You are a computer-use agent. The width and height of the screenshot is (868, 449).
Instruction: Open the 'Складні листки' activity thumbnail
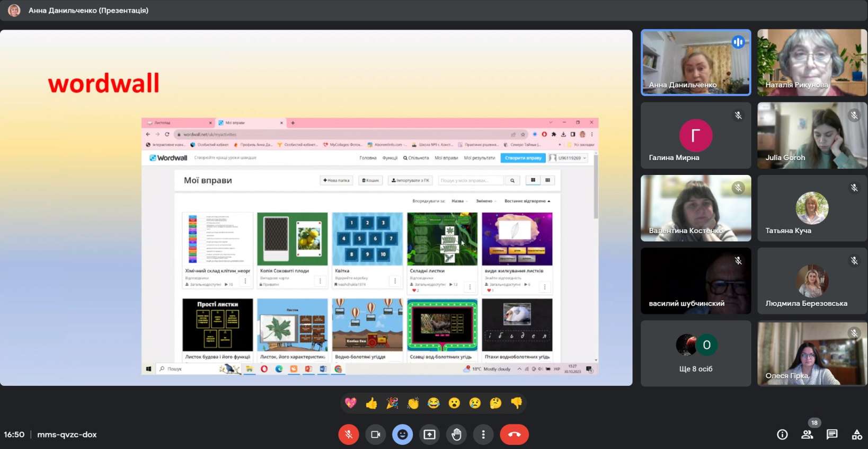pyautogui.click(x=442, y=239)
